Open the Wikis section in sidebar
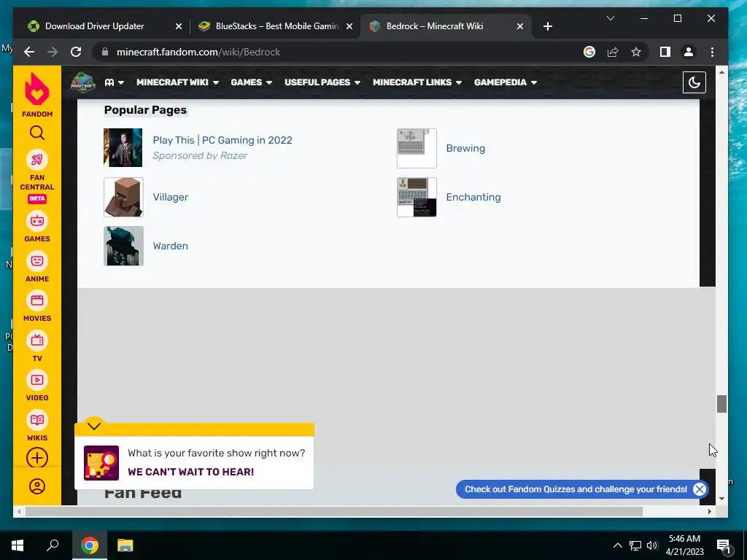 [x=37, y=426]
